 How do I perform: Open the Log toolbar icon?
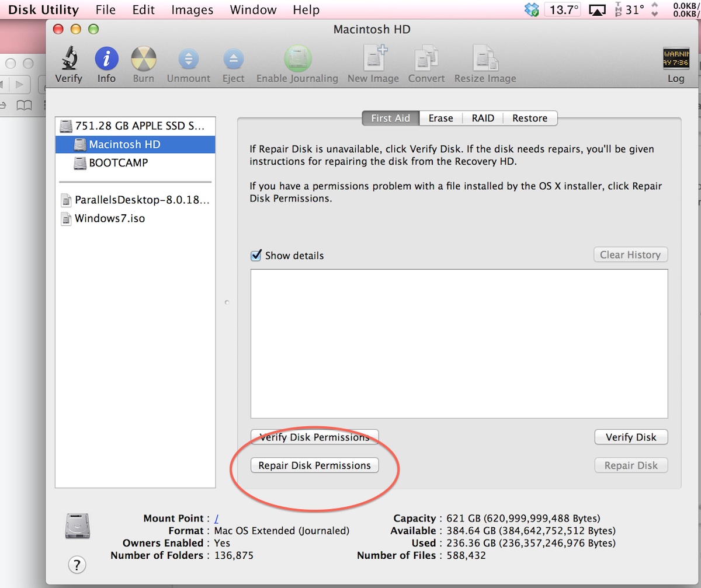click(x=676, y=58)
